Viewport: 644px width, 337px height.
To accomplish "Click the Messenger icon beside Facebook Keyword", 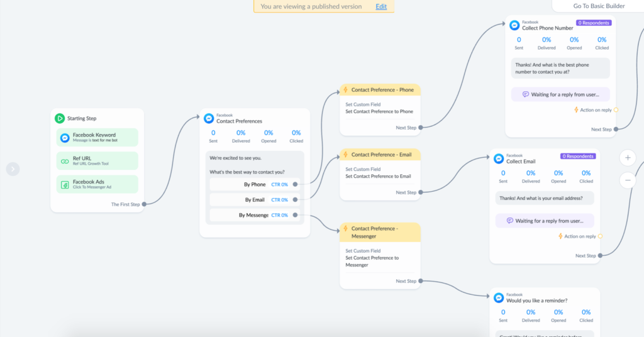I will 65,138.
